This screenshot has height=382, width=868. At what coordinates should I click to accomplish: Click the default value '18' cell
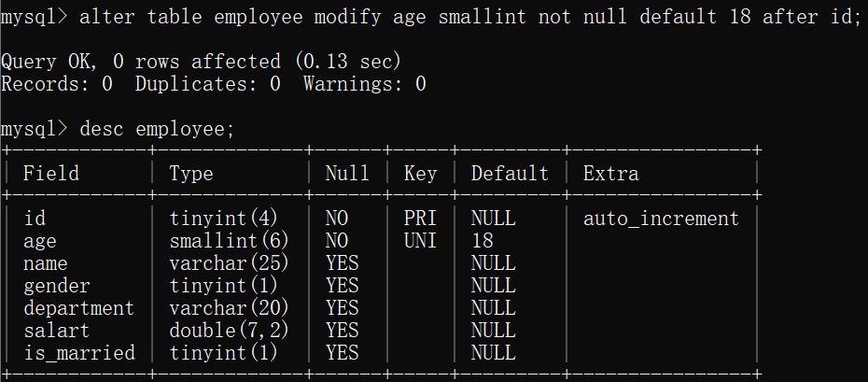[x=483, y=241]
